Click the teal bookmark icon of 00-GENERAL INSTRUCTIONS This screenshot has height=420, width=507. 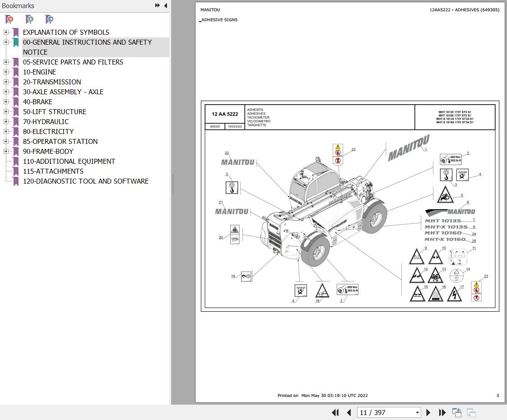pos(15,42)
